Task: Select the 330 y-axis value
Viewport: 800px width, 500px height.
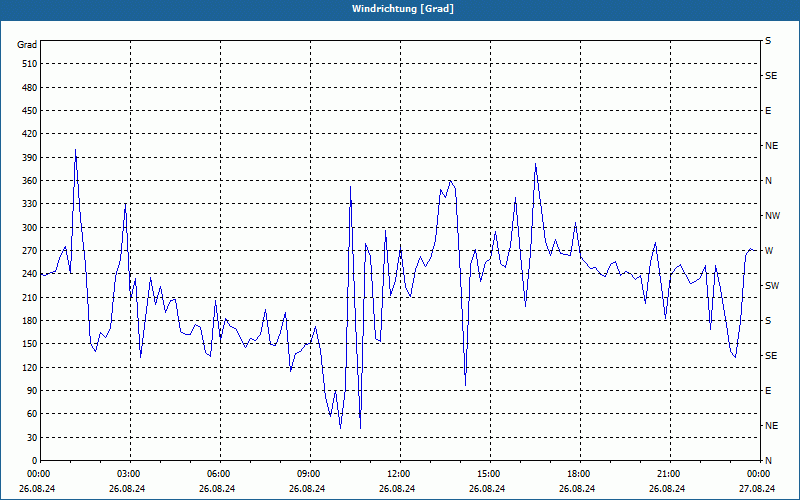Action: tap(30, 204)
